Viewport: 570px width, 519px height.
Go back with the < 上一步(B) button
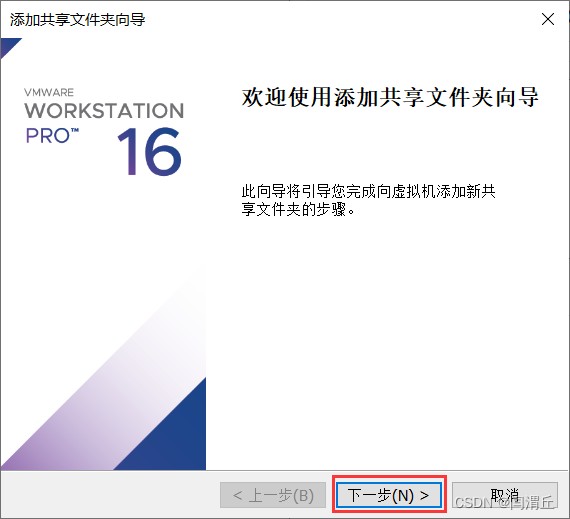(x=273, y=495)
